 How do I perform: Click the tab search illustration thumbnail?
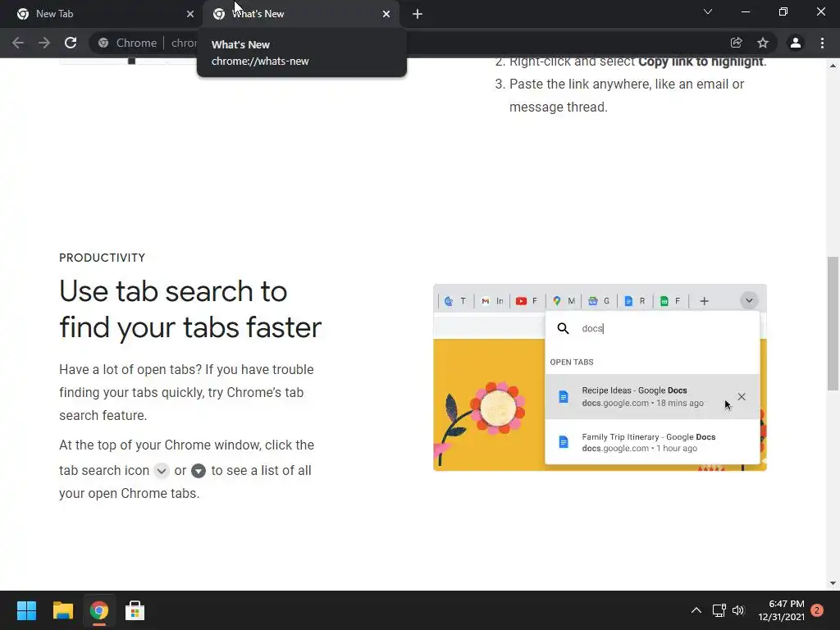(x=600, y=377)
